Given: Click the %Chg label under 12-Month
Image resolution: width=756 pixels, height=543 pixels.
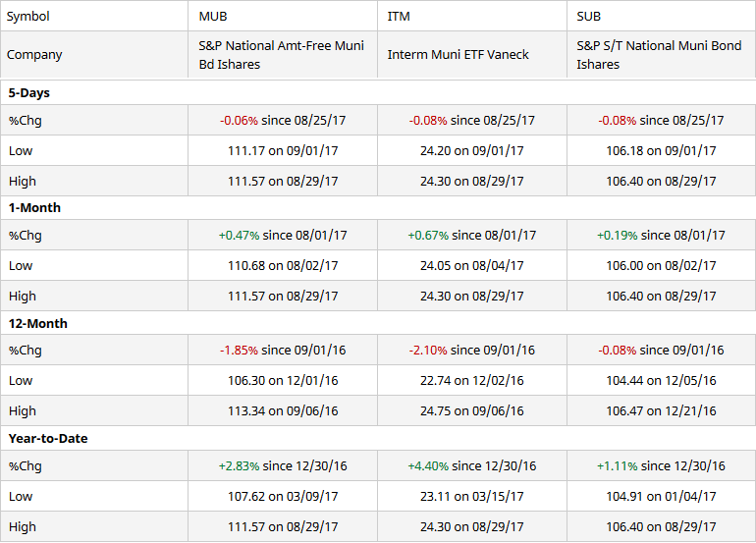Looking at the screenshot, I should (26, 351).
